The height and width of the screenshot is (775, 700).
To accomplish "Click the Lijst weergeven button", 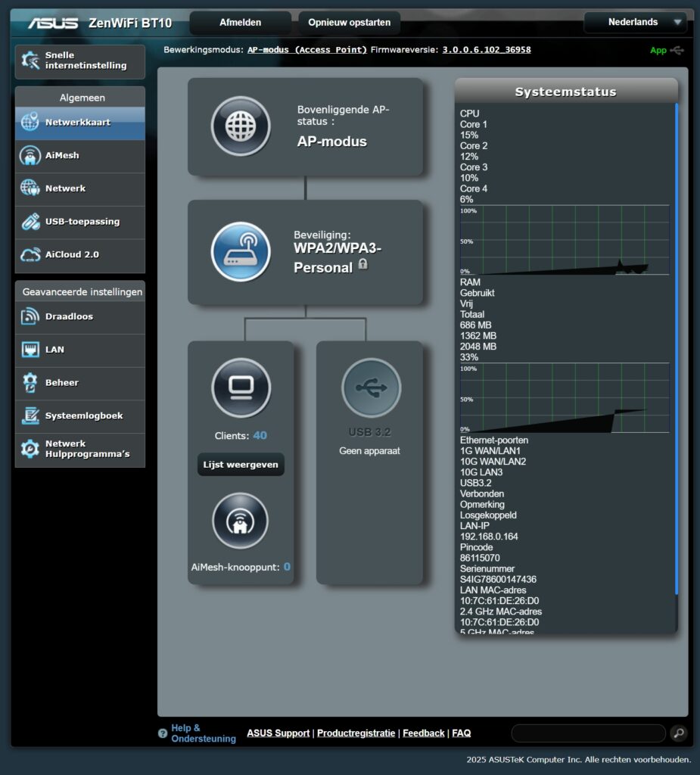I will (x=241, y=465).
